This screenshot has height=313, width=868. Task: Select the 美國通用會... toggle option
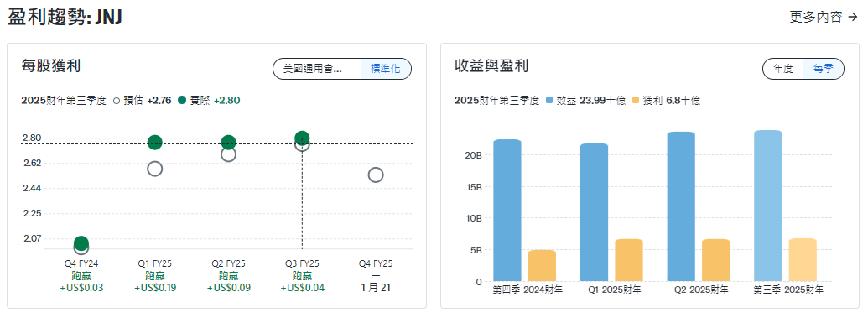(317, 69)
